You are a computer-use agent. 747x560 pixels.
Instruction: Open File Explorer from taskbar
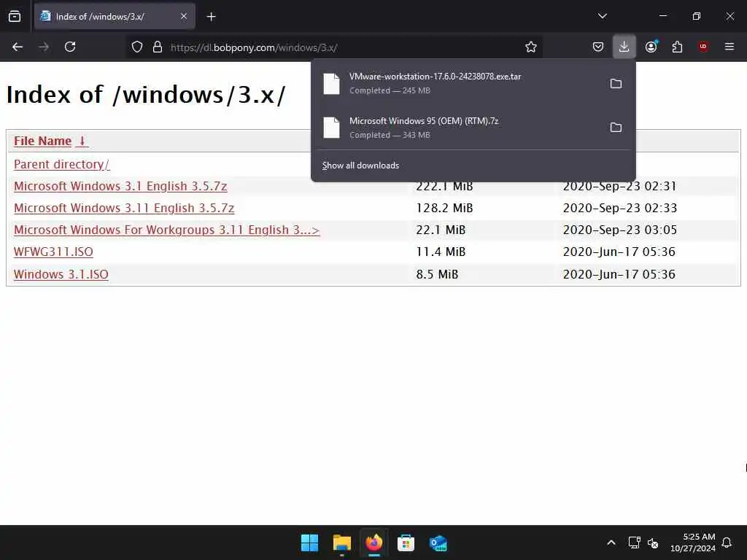342,542
